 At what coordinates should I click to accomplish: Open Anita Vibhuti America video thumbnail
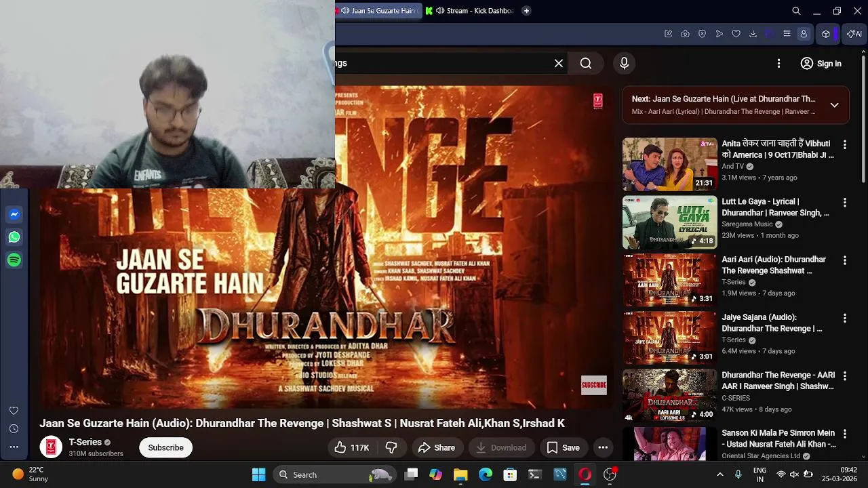click(670, 164)
